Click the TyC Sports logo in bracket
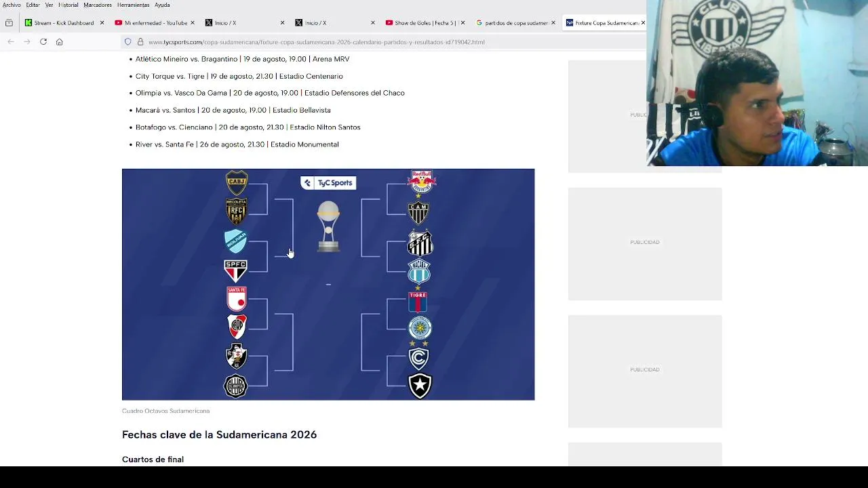 (328, 183)
